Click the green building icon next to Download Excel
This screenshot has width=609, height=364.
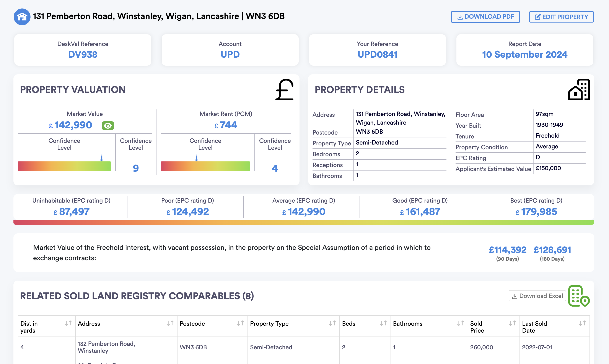point(578,296)
